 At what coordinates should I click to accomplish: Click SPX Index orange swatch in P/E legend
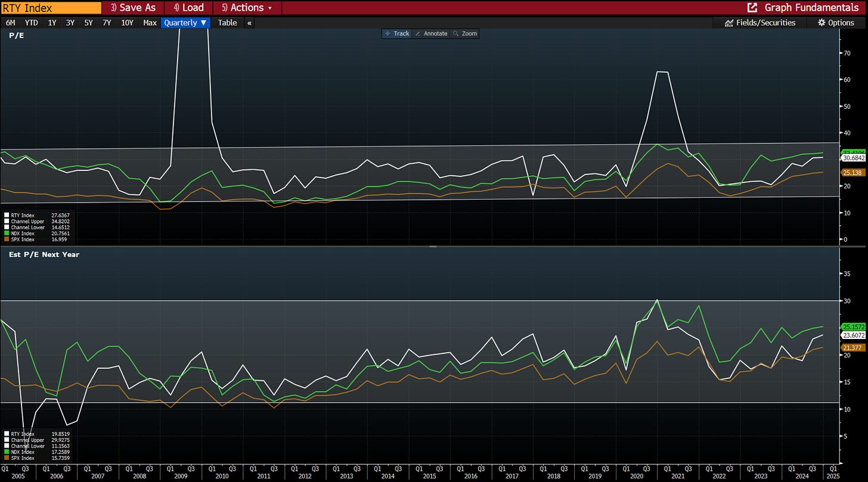point(6,240)
